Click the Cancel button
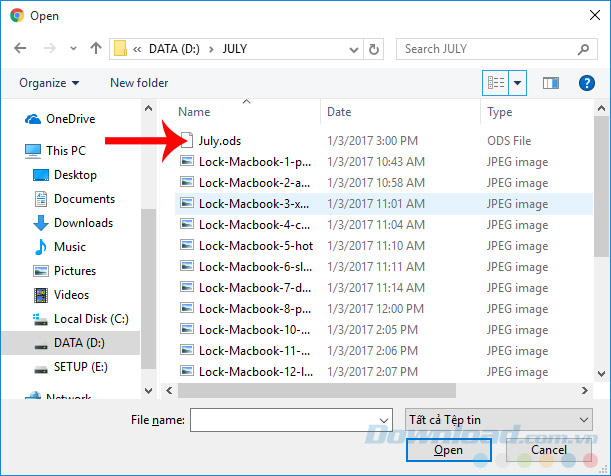This screenshot has height=476, width=611. (x=549, y=450)
